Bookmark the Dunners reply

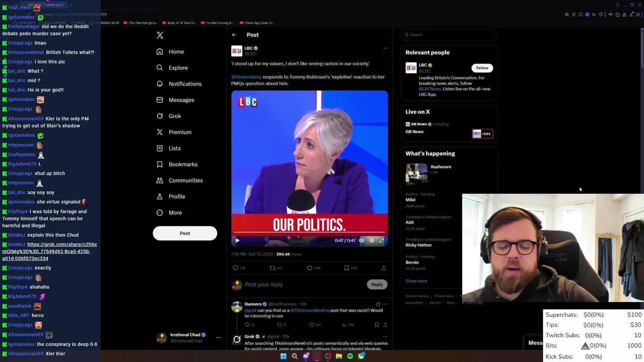coord(376,325)
